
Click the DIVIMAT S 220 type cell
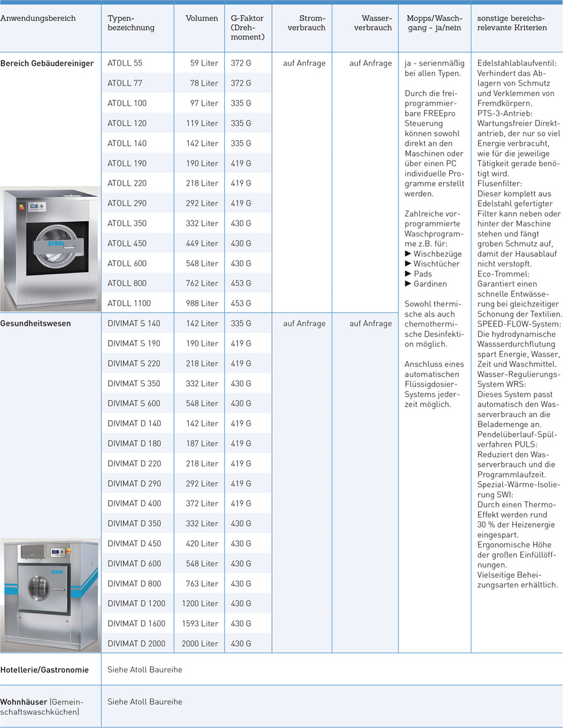tap(134, 363)
